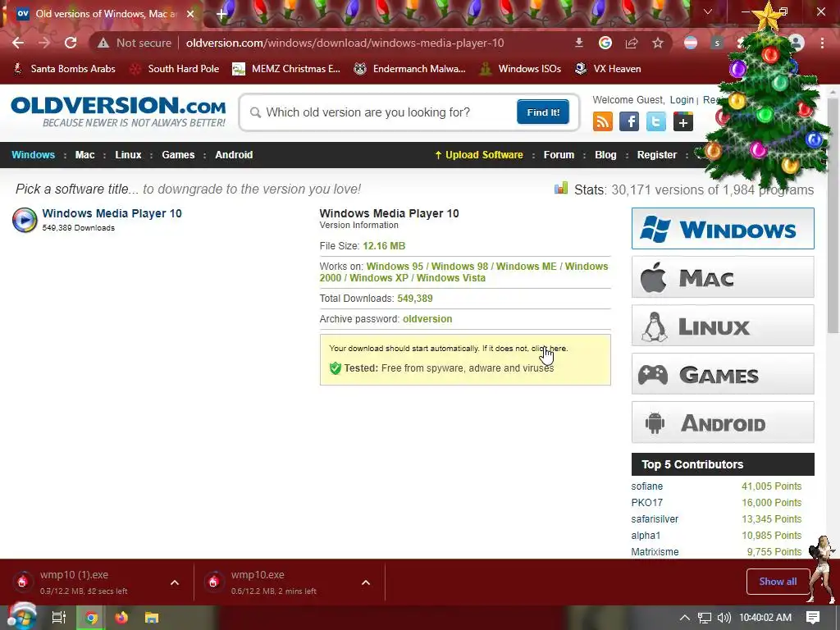Select Linux in the navigation bar

coord(128,155)
